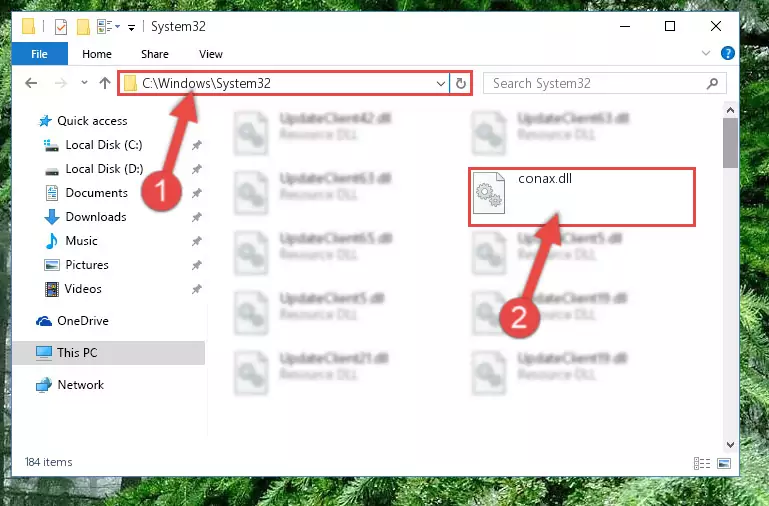This screenshot has height=506, width=769.
Task: Click the pin icon beside Documents
Action: (x=196, y=193)
